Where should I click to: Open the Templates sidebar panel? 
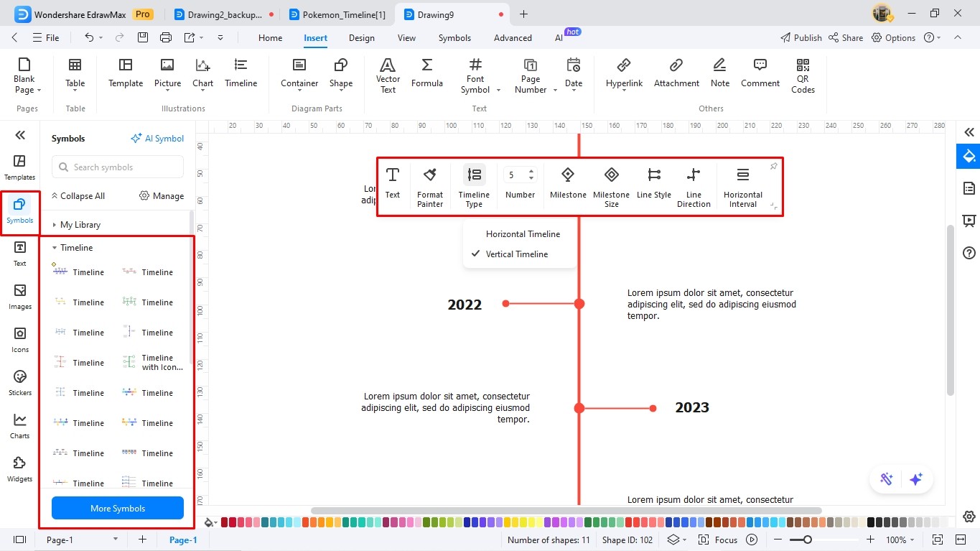pyautogui.click(x=19, y=167)
